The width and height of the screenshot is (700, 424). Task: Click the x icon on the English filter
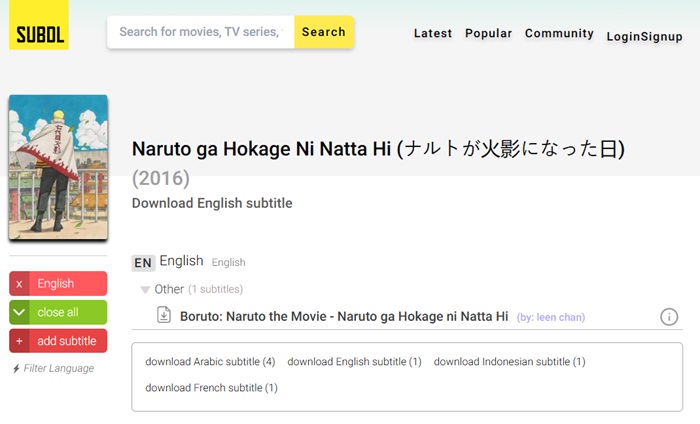tap(19, 283)
